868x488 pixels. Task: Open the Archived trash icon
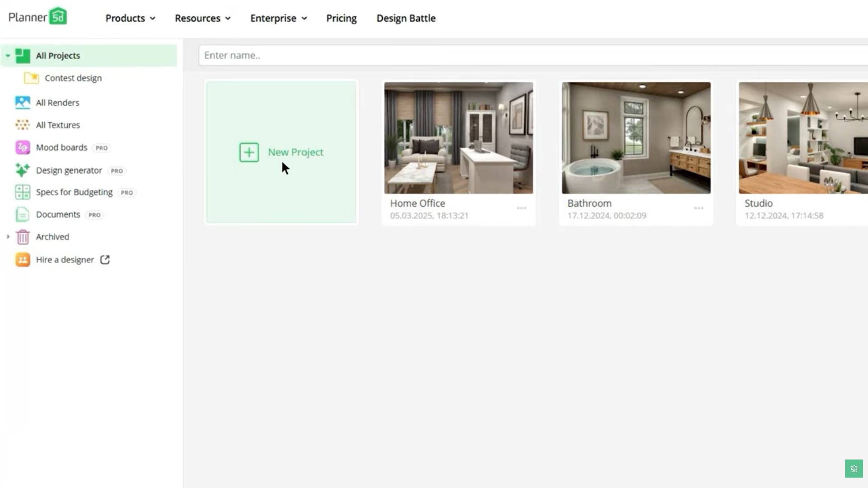coord(23,237)
